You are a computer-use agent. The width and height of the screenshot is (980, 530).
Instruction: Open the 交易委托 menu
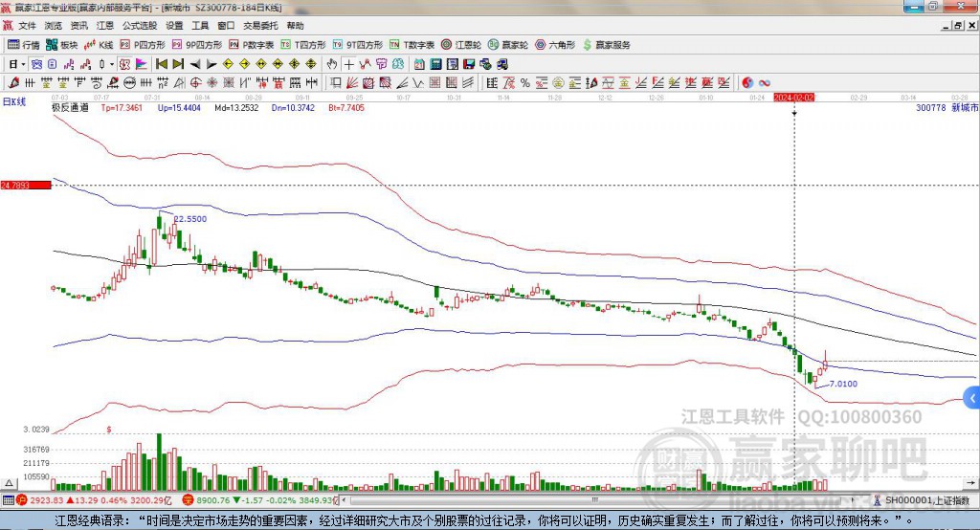(260, 26)
